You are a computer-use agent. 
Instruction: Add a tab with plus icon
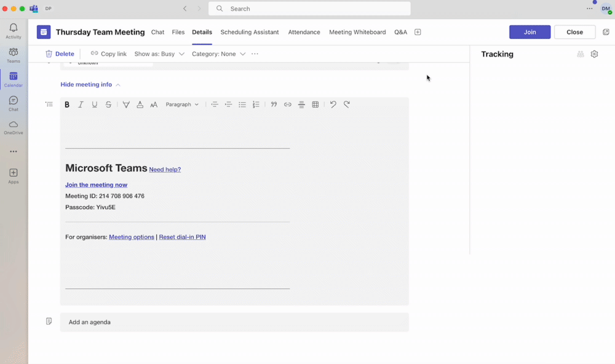pyautogui.click(x=418, y=32)
